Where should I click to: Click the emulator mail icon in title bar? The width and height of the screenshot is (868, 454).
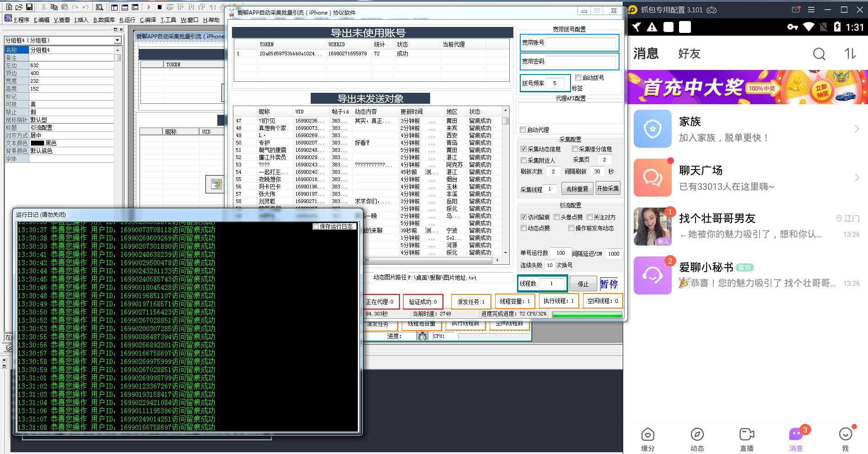pos(796,10)
